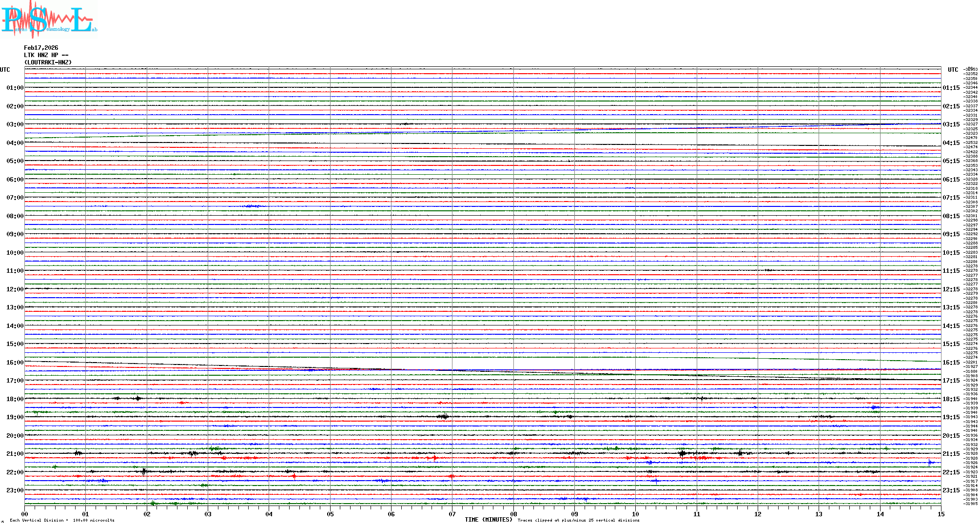Click the Feb17,2026 date label
This screenshot has height=527, width=980.
(41, 48)
